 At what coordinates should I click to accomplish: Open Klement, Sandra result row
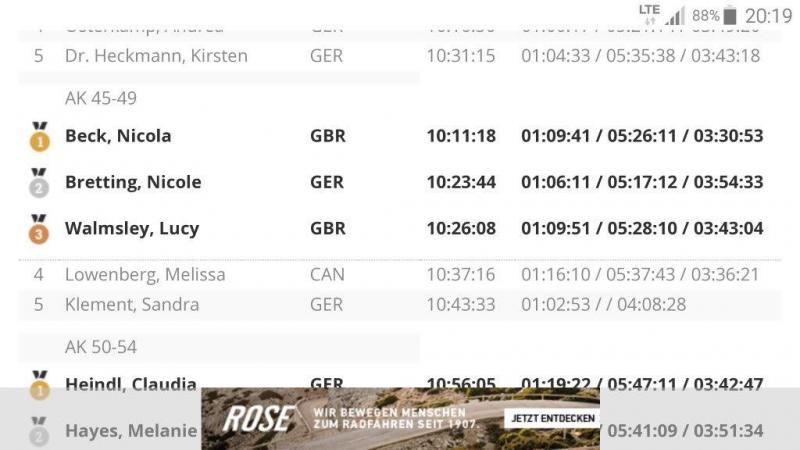[x=399, y=305]
